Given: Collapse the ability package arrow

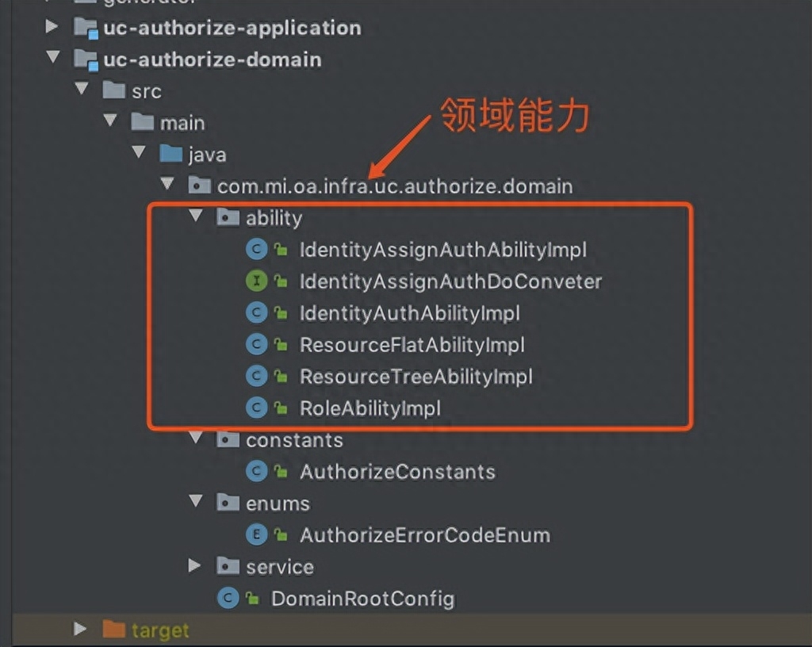Looking at the screenshot, I should [x=195, y=217].
